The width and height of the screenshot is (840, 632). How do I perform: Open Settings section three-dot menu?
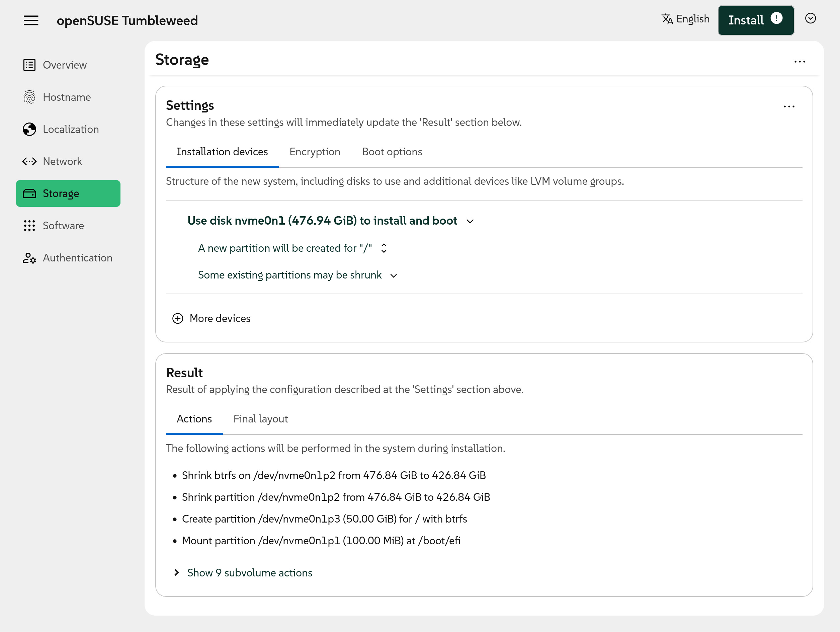(x=789, y=107)
